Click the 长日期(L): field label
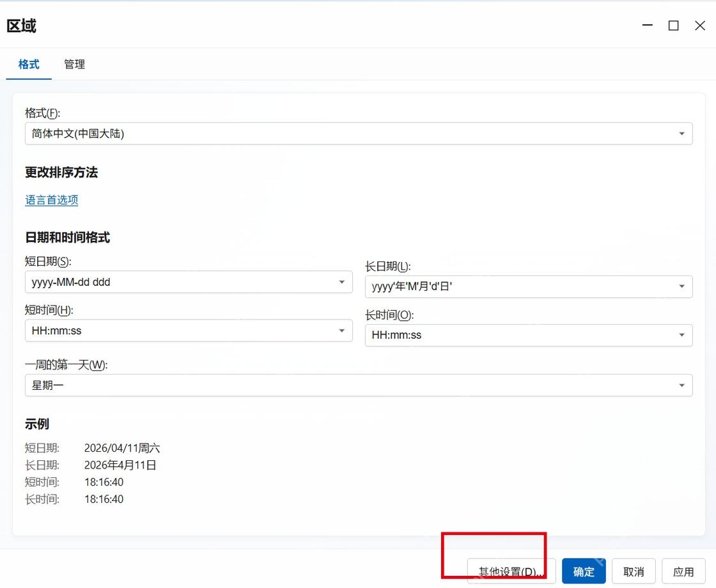The image size is (716, 588). [x=388, y=267]
